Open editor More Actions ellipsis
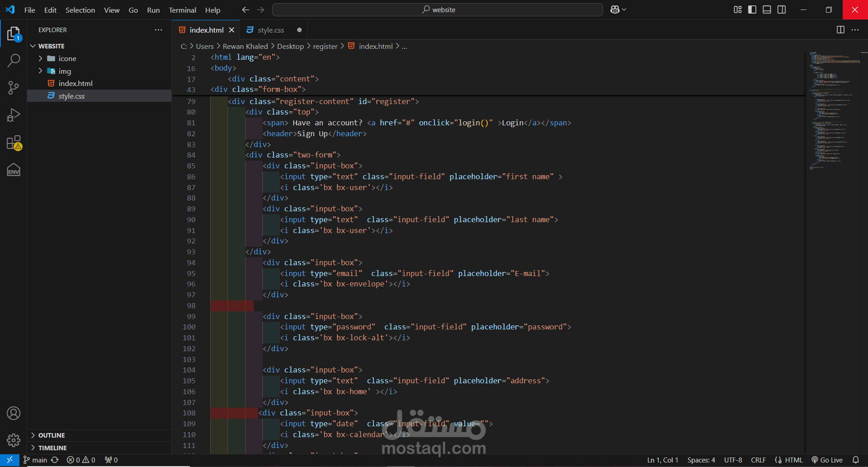 [x=855, y=30]
